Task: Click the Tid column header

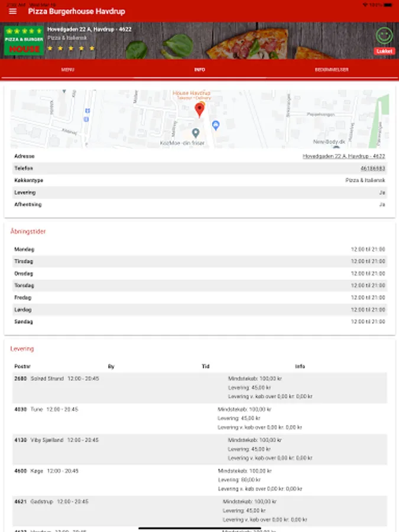Action: click(x=206, y=366)
